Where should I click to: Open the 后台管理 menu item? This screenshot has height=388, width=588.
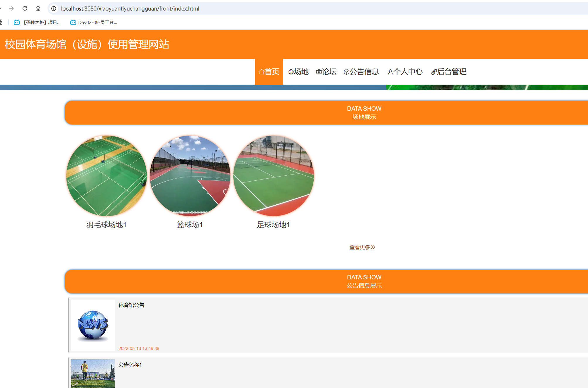click(x=449, y=72)
